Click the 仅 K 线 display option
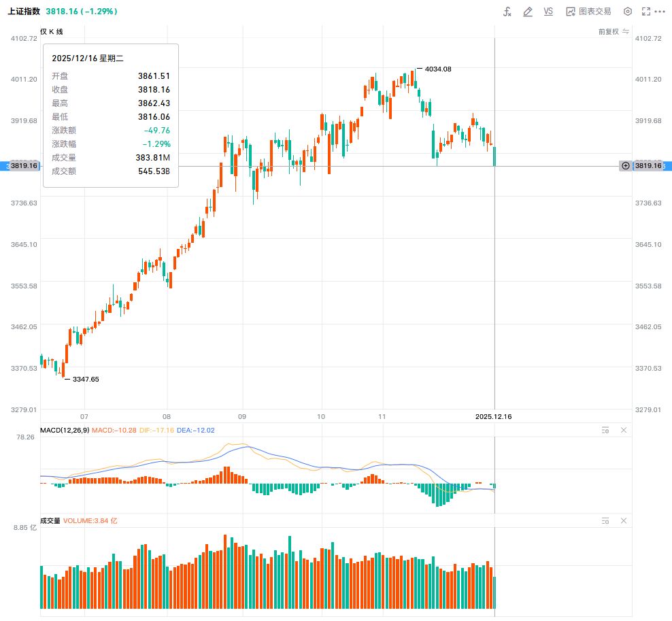This screenshot has height=621, width=672. pos(52,32)
